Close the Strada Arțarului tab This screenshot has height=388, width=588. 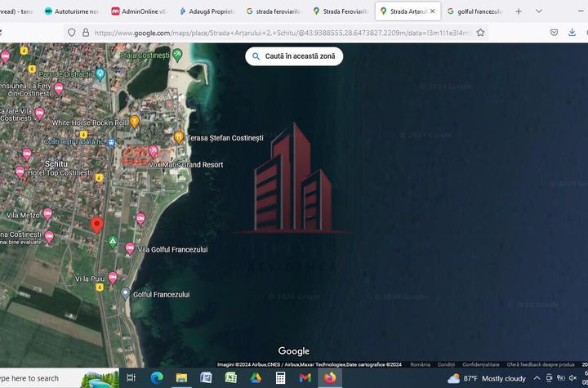pyautogui.click(x=433, y=11)
